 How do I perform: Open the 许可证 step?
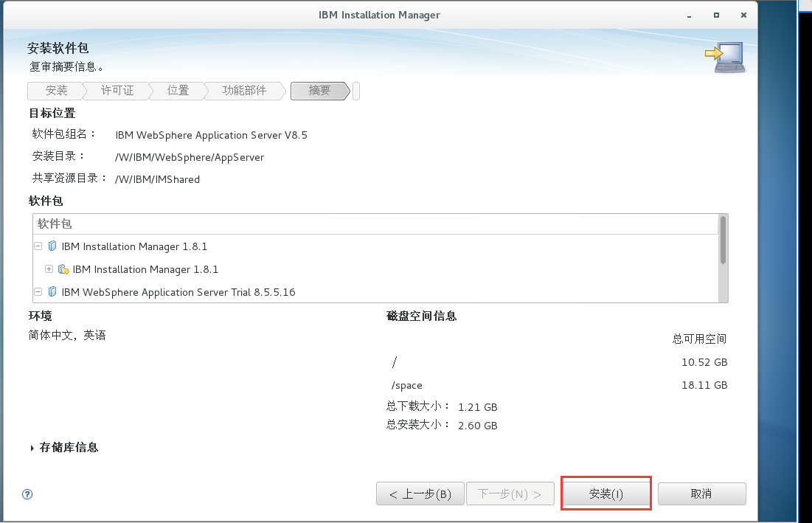pos(118,91)
